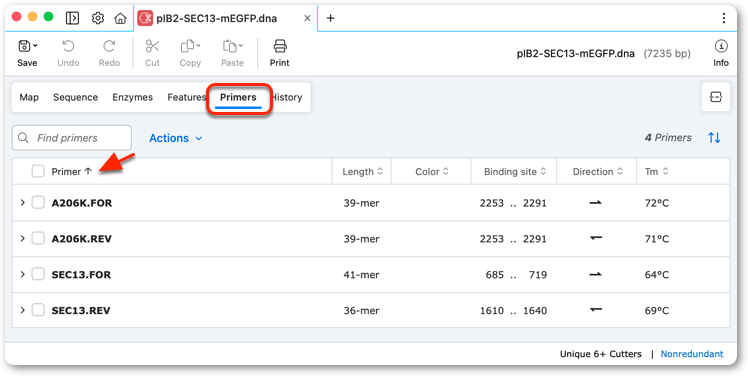
Task: Click the 4 Primers count label
Action: point(668,138)
